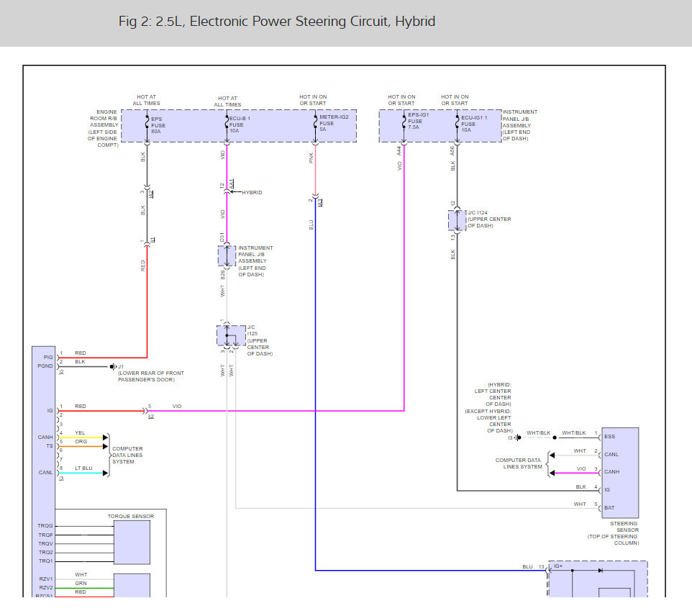The width and height of the screenshot is (692, 616).
Task: Click the I3 ground symbol near WHT/BLK
Action: coord(518,438)
